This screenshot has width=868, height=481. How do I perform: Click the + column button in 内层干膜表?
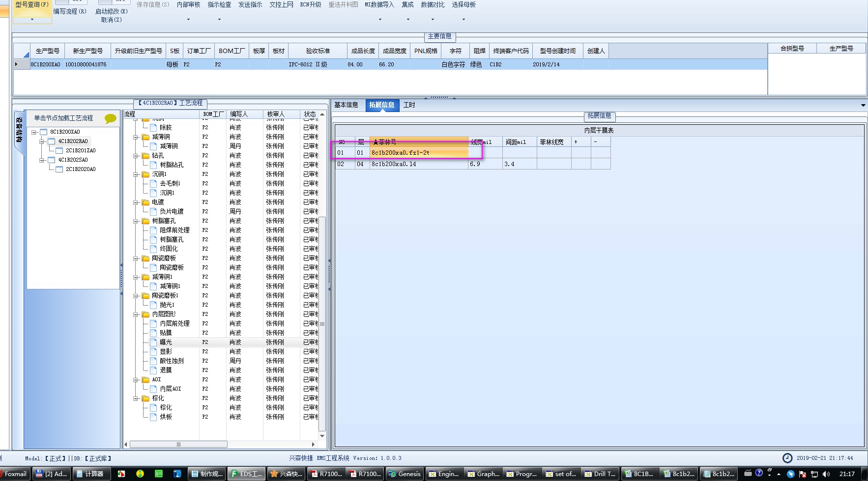click(x=581, y=142)
